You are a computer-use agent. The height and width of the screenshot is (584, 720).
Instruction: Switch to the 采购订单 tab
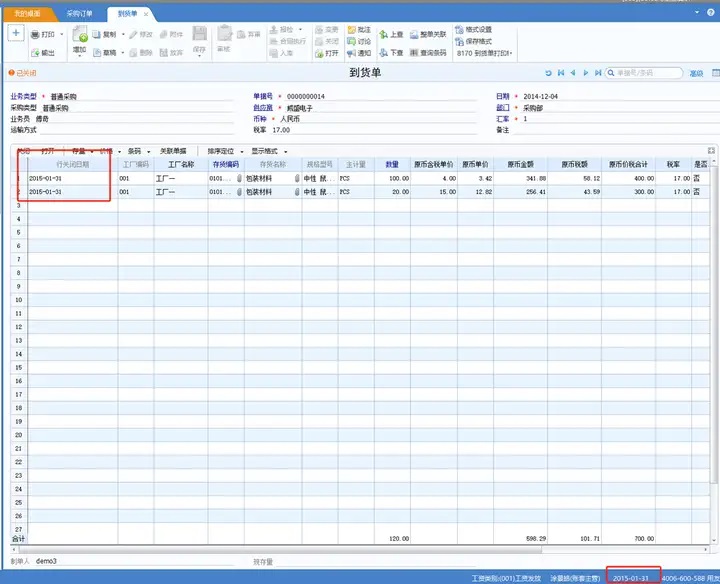(x=79, y=14)
